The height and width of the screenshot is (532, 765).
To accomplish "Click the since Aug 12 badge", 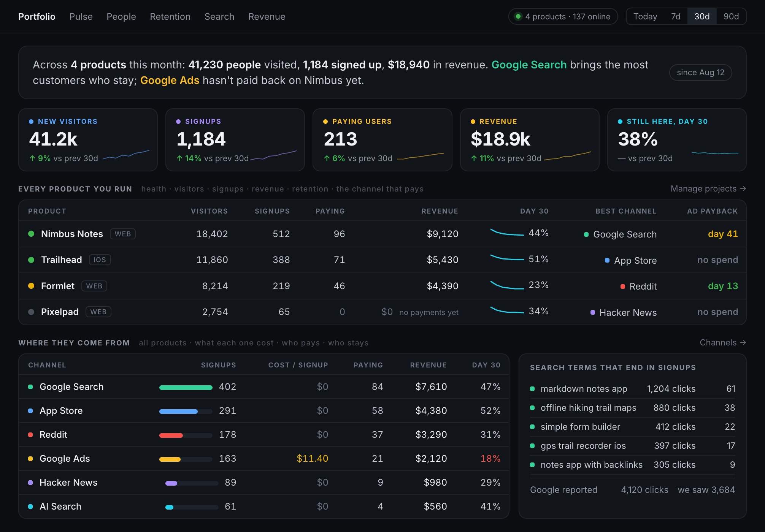I will [x=701, y=73].
